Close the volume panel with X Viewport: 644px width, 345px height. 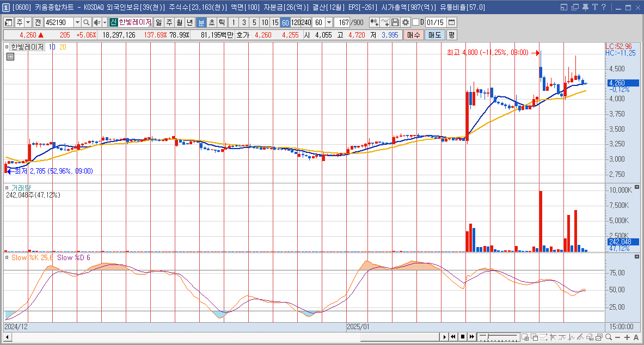[637, 187]
